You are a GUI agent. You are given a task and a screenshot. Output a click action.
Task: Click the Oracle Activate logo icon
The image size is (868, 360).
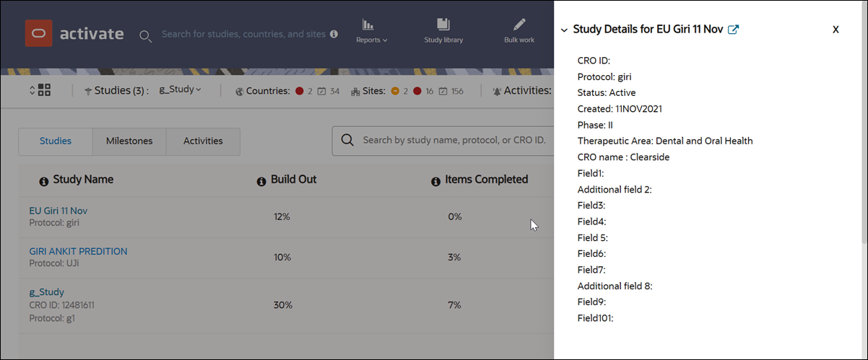pyautogui.click(x=39, y=33)
